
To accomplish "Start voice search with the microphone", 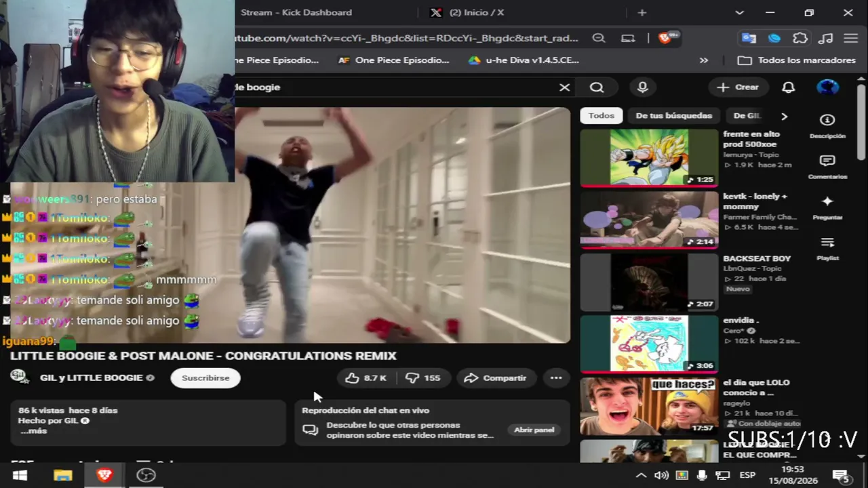I will [643, 87].
